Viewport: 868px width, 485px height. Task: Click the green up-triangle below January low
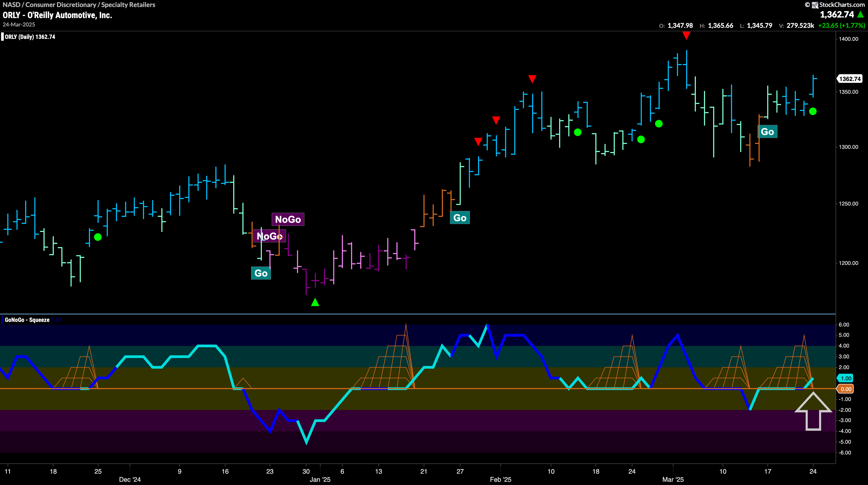coord(315,302)
